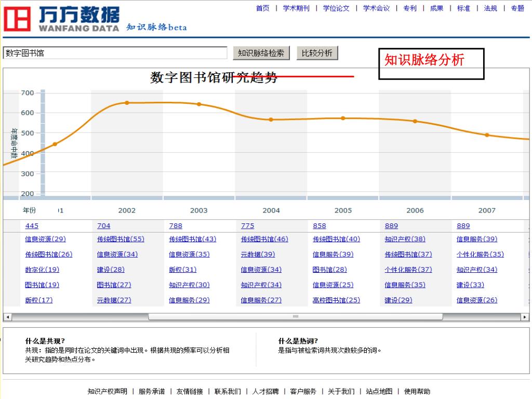Open the 858 count link for 2005
The height and width of the screenshot is (399, 532).
coord(320,225)
